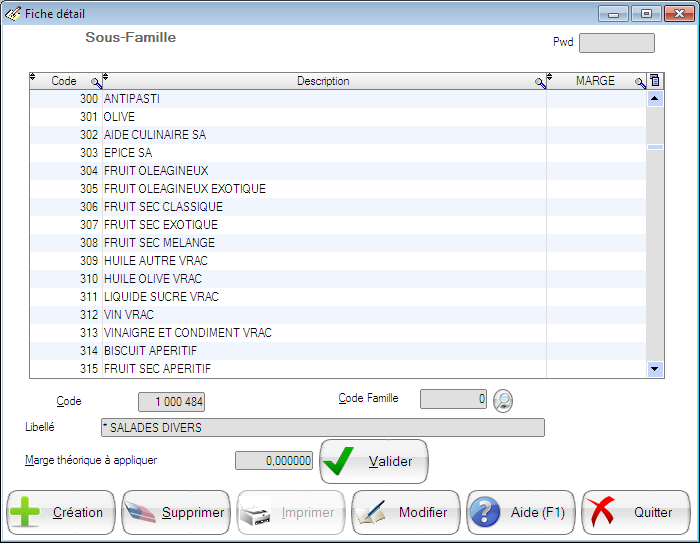
Task: Open help with Aide (F1) button
Action: 520,513
